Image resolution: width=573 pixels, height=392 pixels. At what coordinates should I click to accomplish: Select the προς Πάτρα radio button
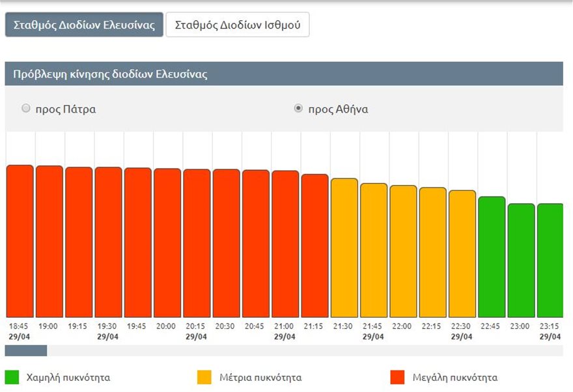26,109
